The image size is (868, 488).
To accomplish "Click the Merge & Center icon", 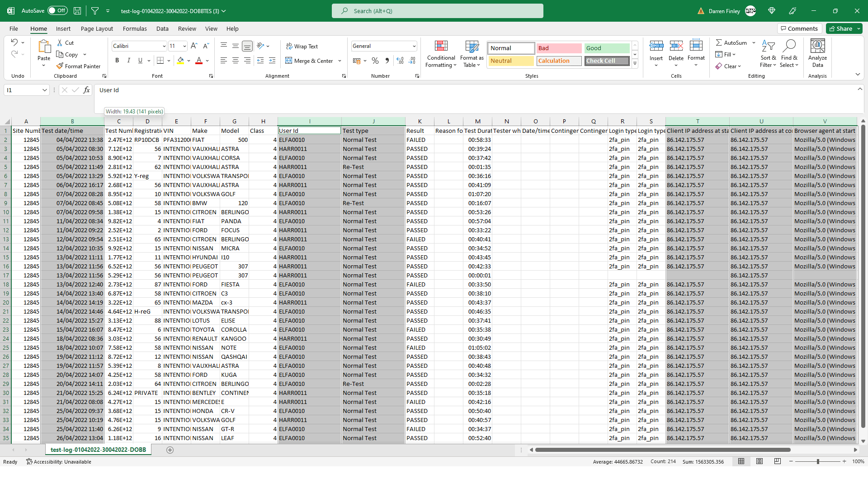I will (x=289, y=61).
